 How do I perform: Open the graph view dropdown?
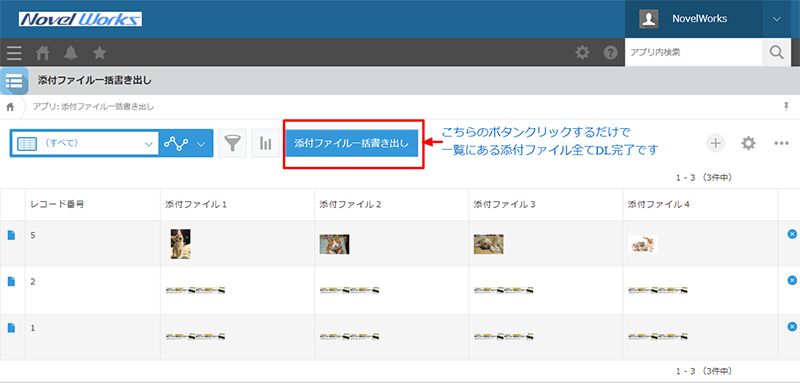pyautogui.click(x=186, y=143)
